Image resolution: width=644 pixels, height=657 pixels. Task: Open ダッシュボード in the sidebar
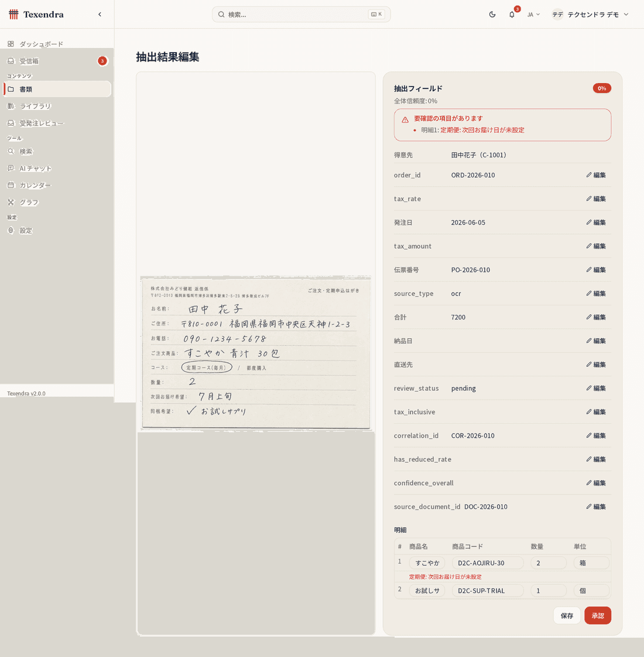point(57,44)
